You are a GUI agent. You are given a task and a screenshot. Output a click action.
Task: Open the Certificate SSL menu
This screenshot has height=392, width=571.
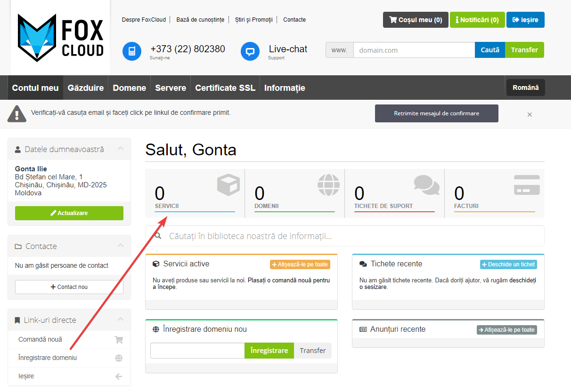coord(225,88)
